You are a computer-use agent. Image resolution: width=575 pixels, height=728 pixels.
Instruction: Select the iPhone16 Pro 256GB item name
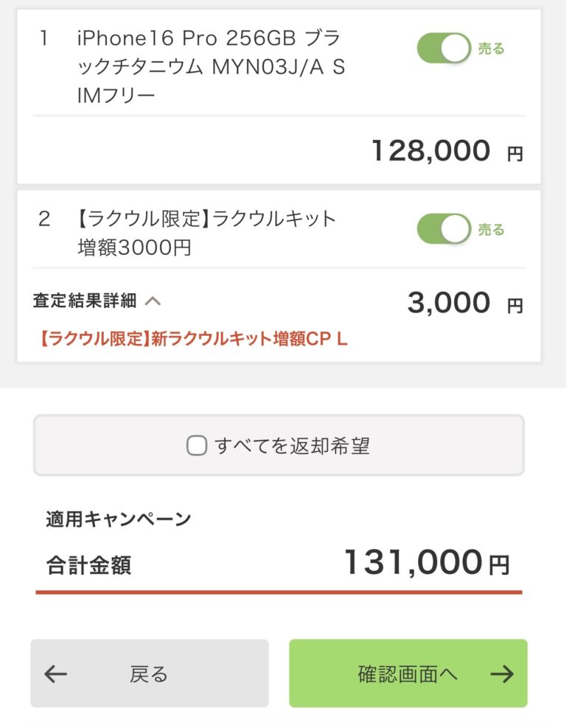coord(210,68)
